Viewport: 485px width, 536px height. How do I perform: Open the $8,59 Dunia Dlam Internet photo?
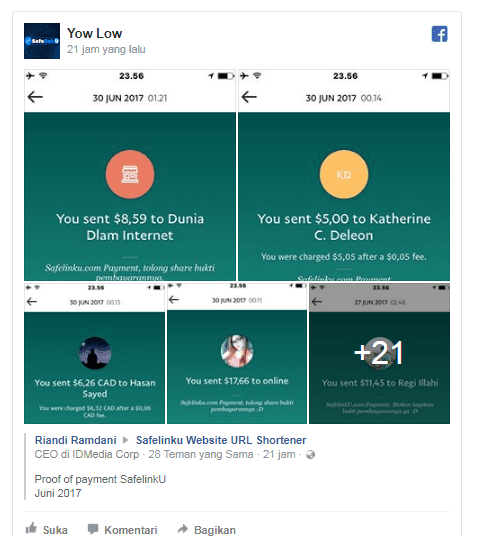[130, 175]
